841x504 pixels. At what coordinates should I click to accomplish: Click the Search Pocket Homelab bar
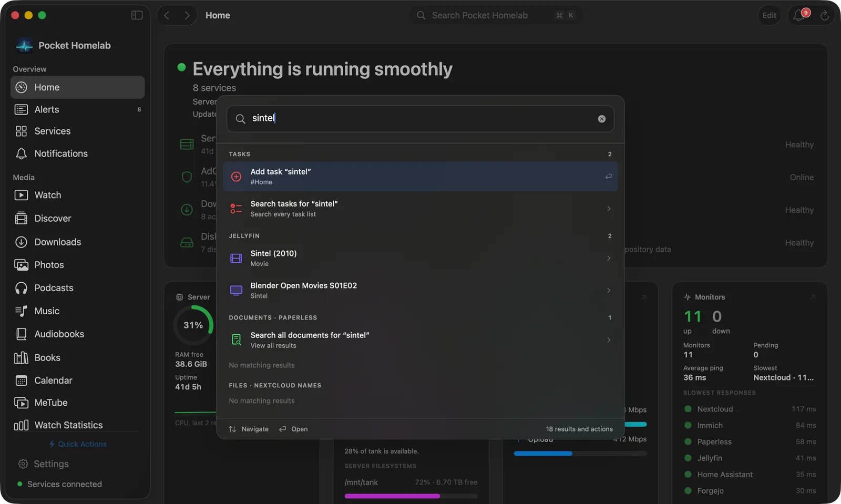point(496,15)
